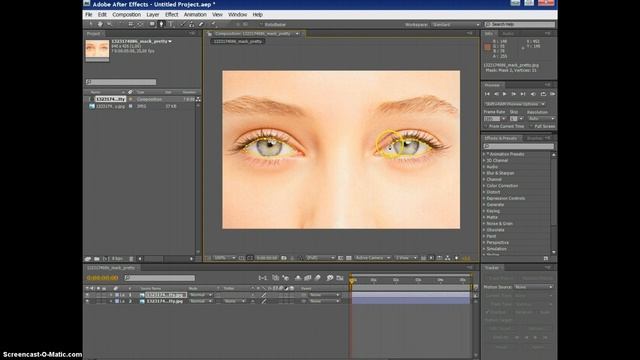This screenshot has height=360, width=640.
Task: Select the Puppet Pin tool
Action: tap(213, 24)
